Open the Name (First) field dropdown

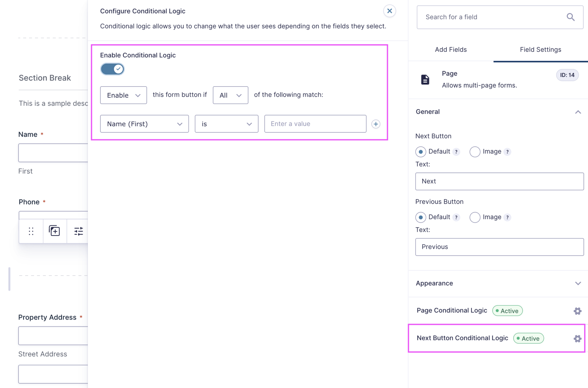pyautogui.click(x=144, y=124)
